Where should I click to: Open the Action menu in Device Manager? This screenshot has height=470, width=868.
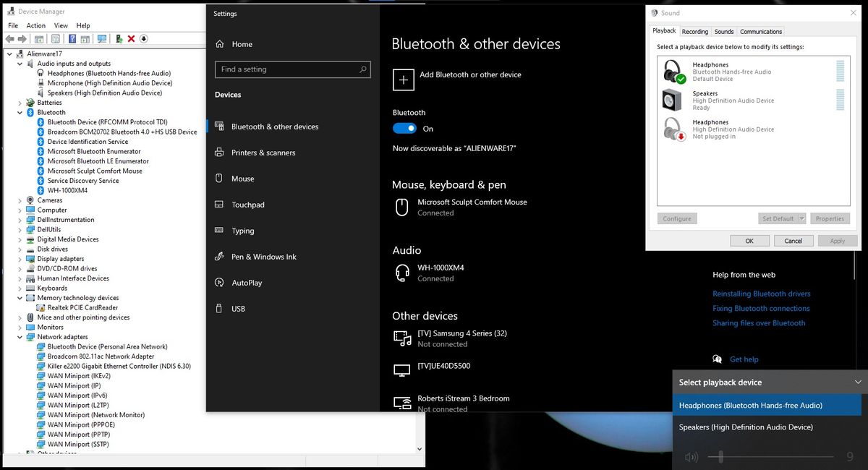coord(36,25)
